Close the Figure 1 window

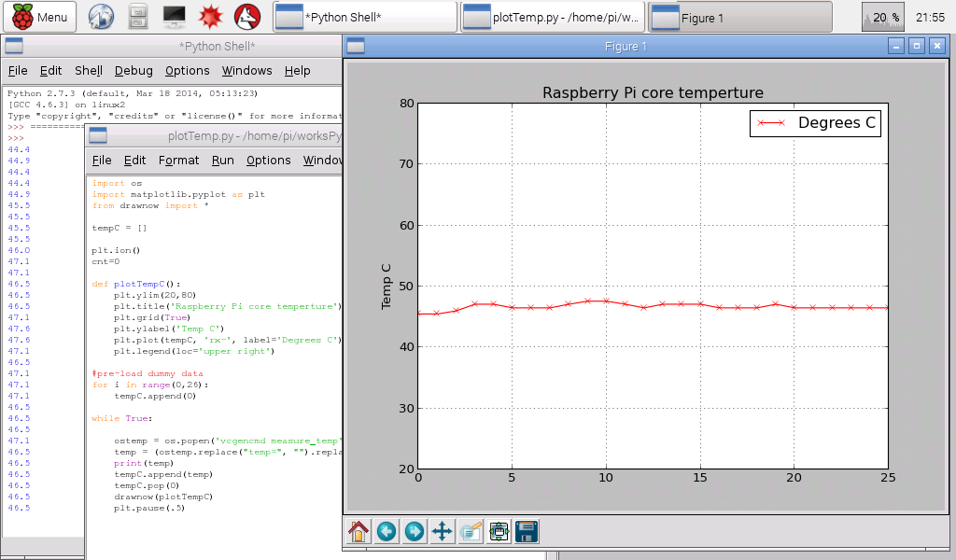(x=937, y=46)
